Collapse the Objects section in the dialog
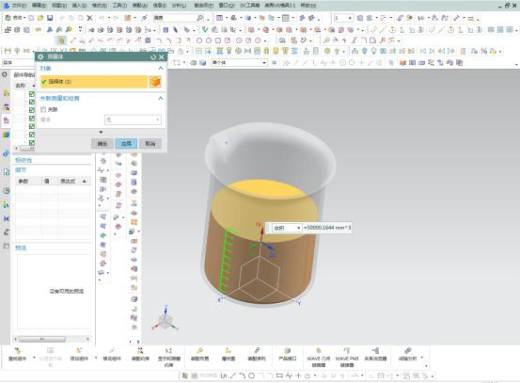Viewport: 520px width, 383px height. (x=161, y=68)
